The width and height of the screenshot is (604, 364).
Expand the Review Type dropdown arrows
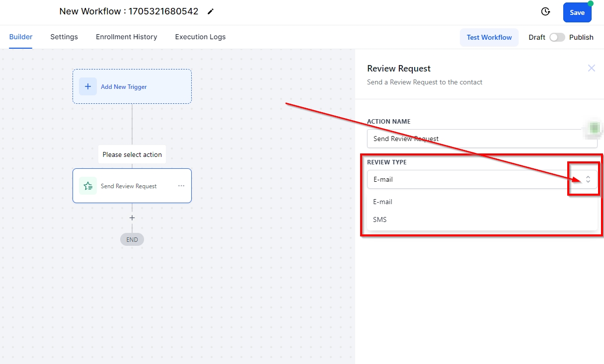[588, 179]
